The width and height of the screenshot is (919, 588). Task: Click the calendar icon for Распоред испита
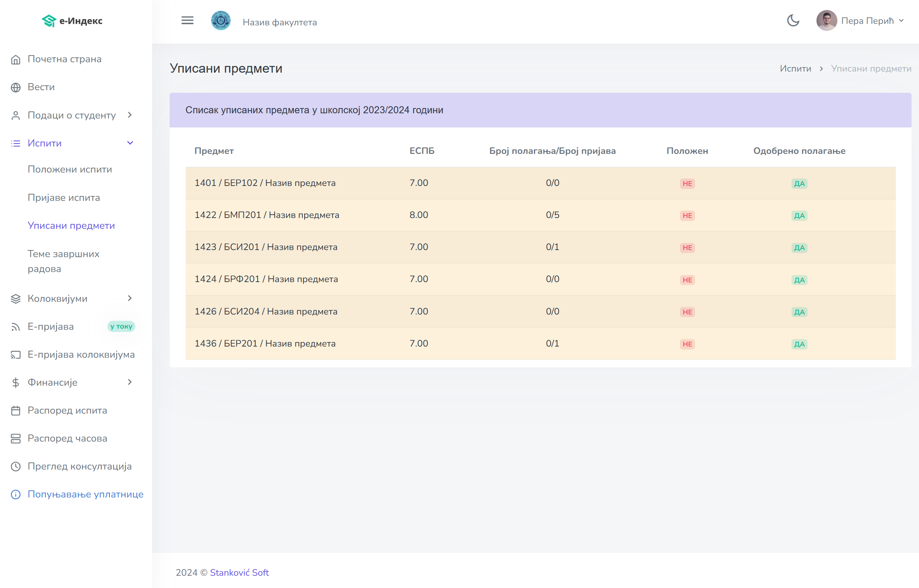coord(16,411)
